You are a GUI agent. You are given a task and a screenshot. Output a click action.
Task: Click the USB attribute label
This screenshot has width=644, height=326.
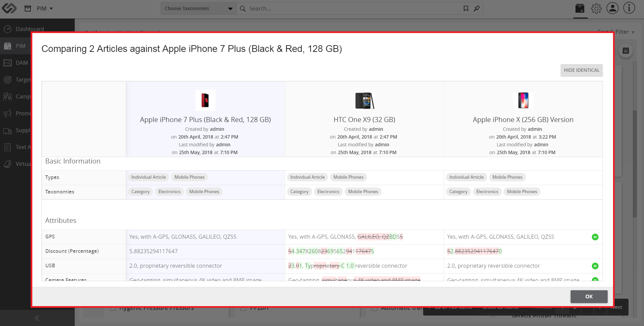[50, 266]
